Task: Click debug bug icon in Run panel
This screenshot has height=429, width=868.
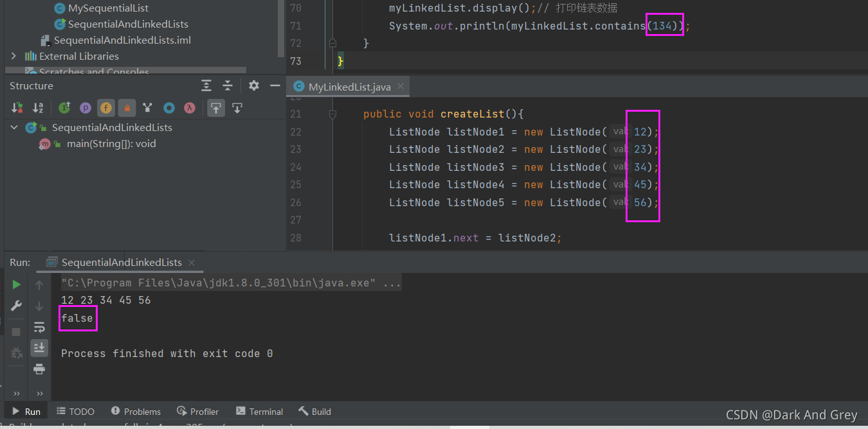Action: [16, 353]
